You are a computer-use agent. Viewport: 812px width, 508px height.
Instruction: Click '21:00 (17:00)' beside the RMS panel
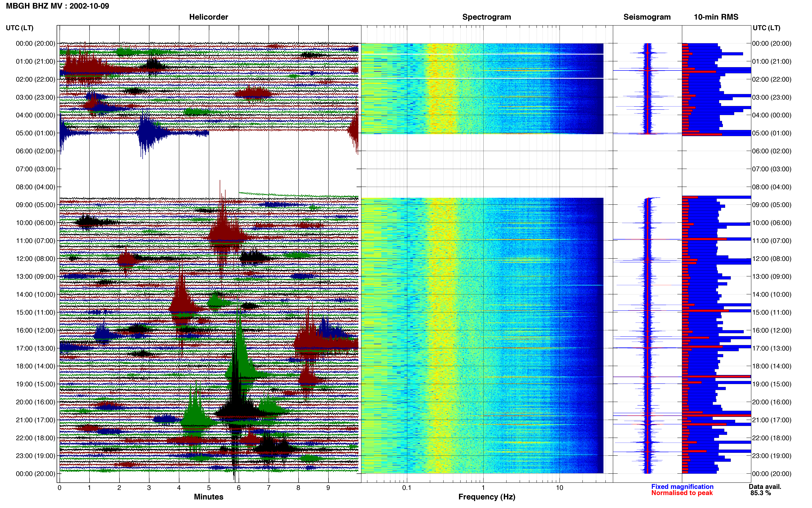tap(772, 420)
